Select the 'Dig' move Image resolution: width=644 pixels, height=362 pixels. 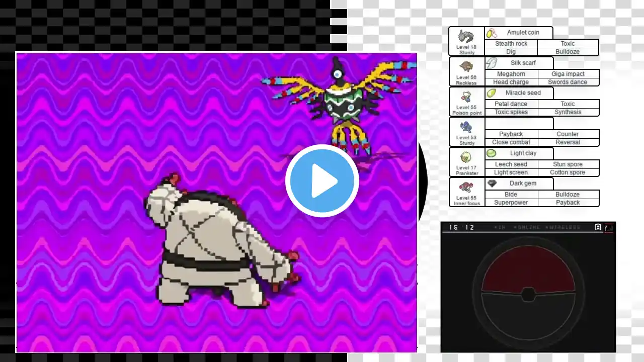pos(511,52)
